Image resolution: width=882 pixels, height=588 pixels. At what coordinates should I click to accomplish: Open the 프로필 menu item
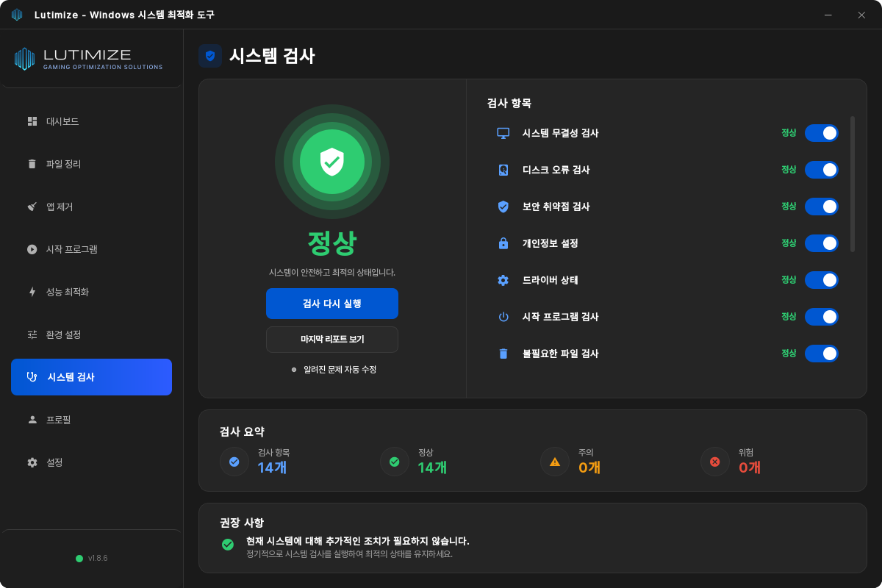click(91, 420)
